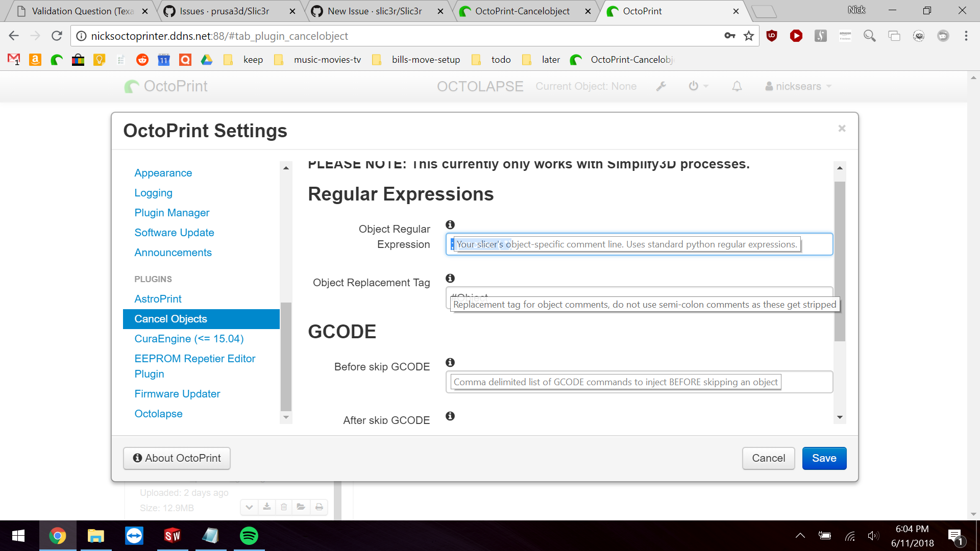Click info icon for Object Replacement Tag
The width and height of the screenshot is (980, 551).
click(x=450, y=278)
